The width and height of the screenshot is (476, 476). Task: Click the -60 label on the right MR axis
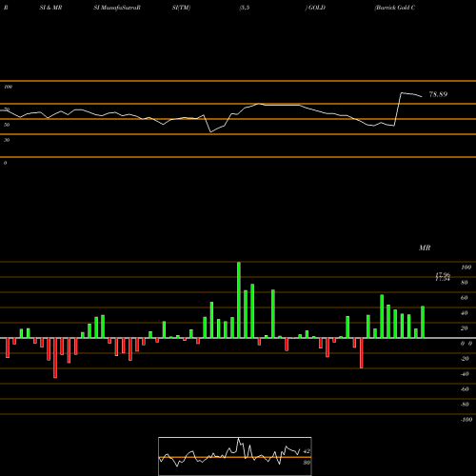click(x=465, y=389)
